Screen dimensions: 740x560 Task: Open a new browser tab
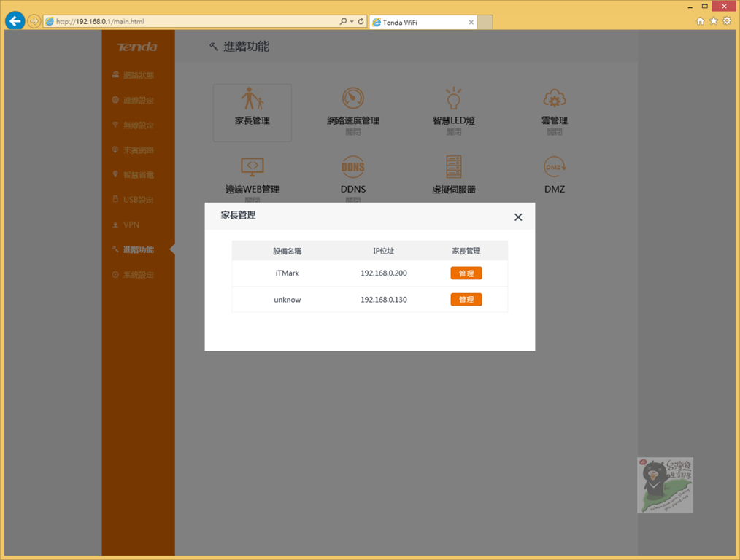485,22
